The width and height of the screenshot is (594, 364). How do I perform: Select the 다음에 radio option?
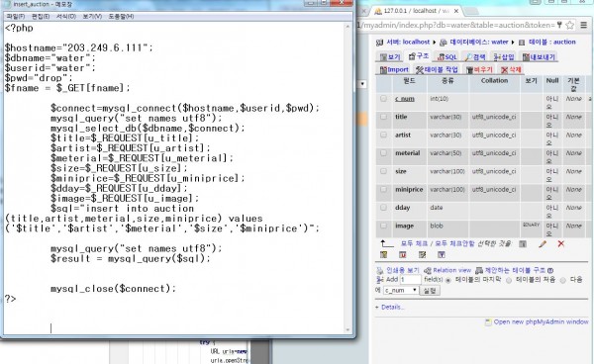(563, 280)
